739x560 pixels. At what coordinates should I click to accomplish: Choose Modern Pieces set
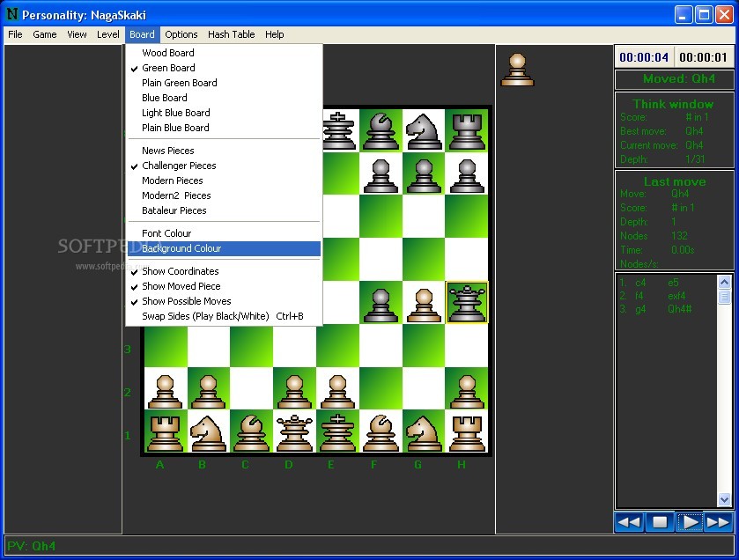225,181
